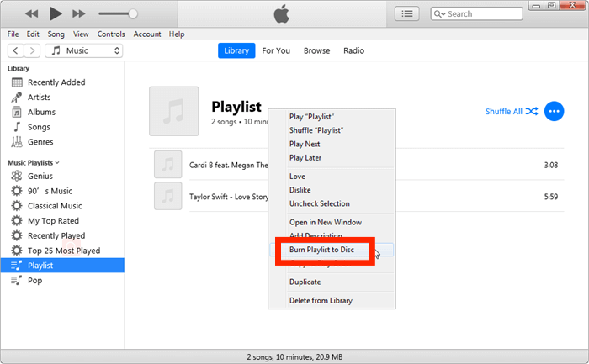Click the large playlist artwork thumbnail
Viewport: 589px width, 364px height.
(174, 111)
